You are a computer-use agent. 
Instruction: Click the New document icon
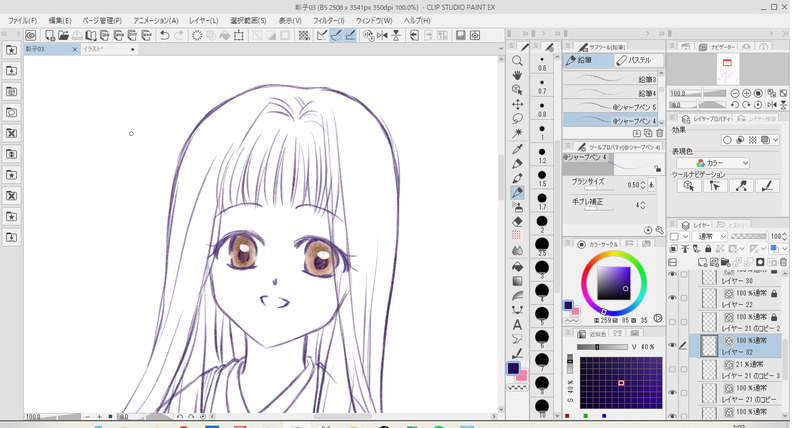(49, 35)
